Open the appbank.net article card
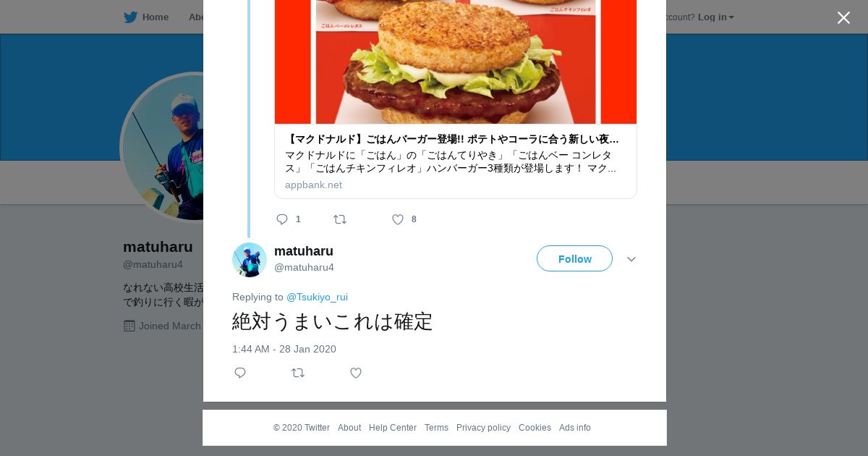868x456 pixels. [x=456, y=161]
